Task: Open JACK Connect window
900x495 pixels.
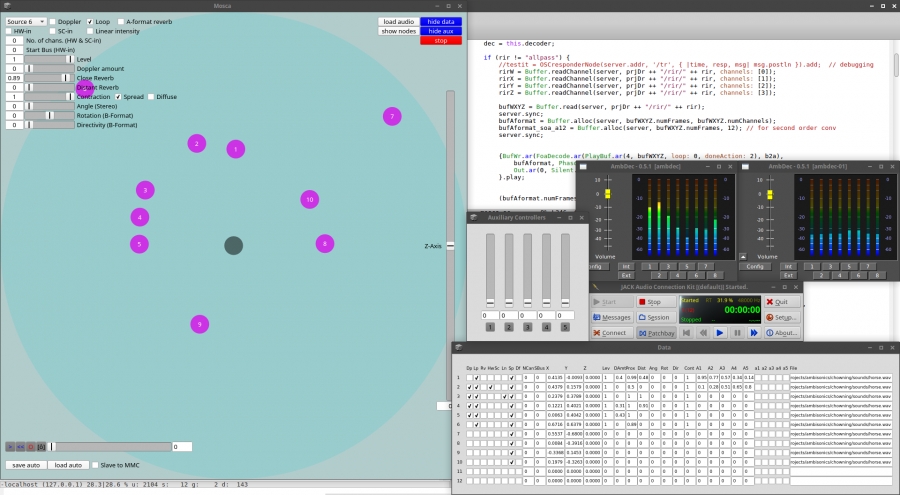Action: [x=612, y=333]
